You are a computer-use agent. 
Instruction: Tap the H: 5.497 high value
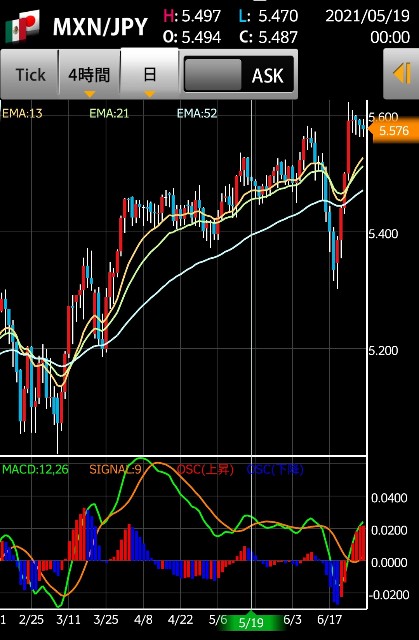tap(192, 16)
